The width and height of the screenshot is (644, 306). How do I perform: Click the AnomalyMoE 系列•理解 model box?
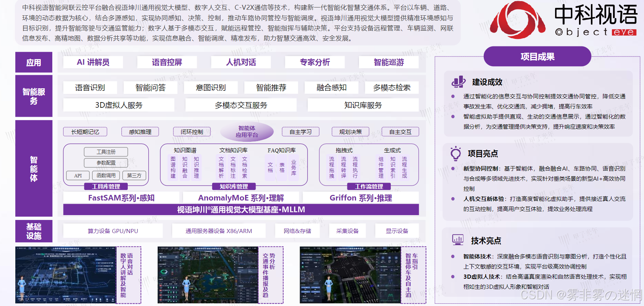click(241, 198)
